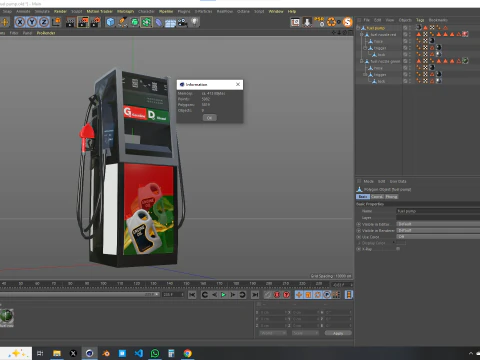Toggle the position keyframe icon
The image size is (480, 360).
tap(299, 295)
